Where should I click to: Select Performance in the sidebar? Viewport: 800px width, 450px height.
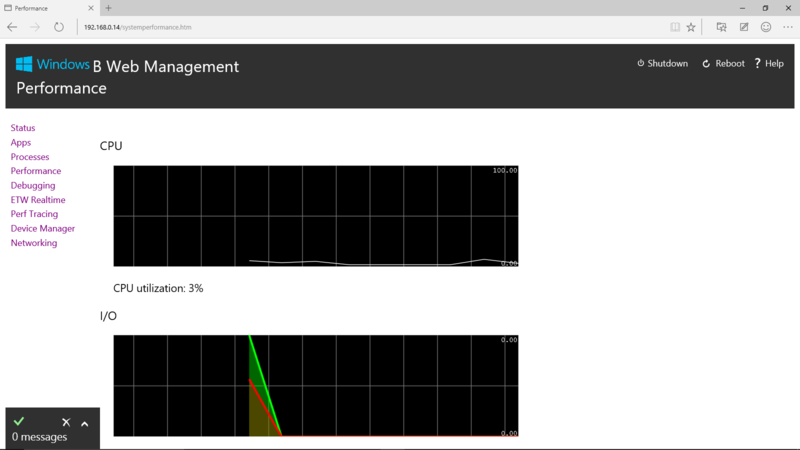36,171
